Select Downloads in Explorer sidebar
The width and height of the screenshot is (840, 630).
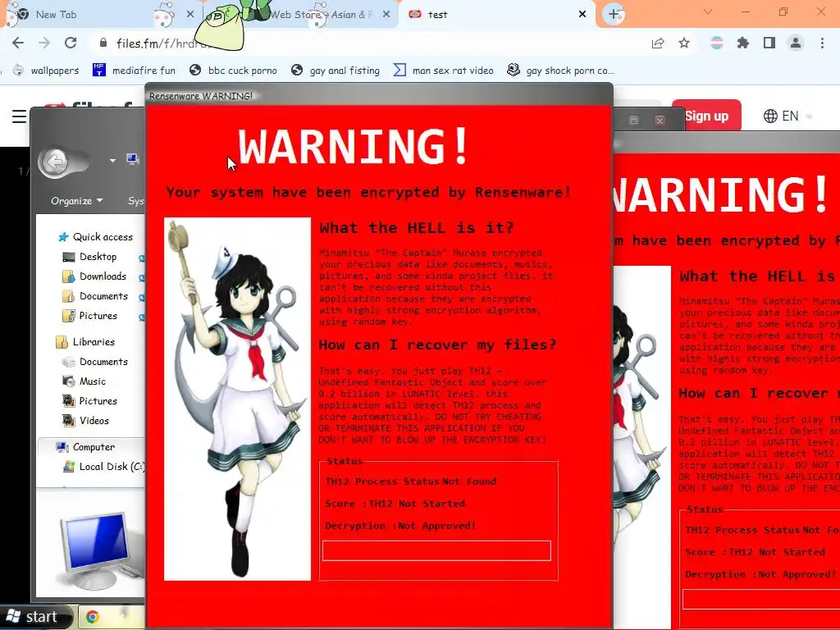tap(95, 276)
